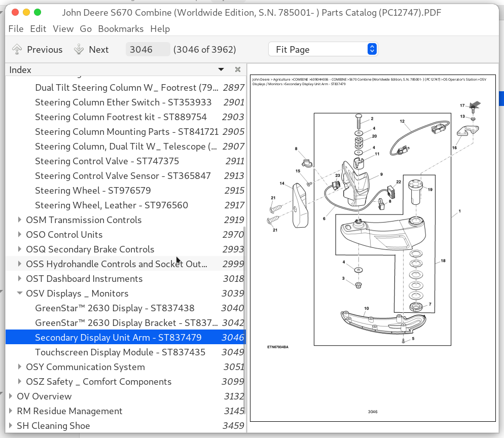The image size is (504, 438).
Task: Open the File menu
Action: click(16, 29)
